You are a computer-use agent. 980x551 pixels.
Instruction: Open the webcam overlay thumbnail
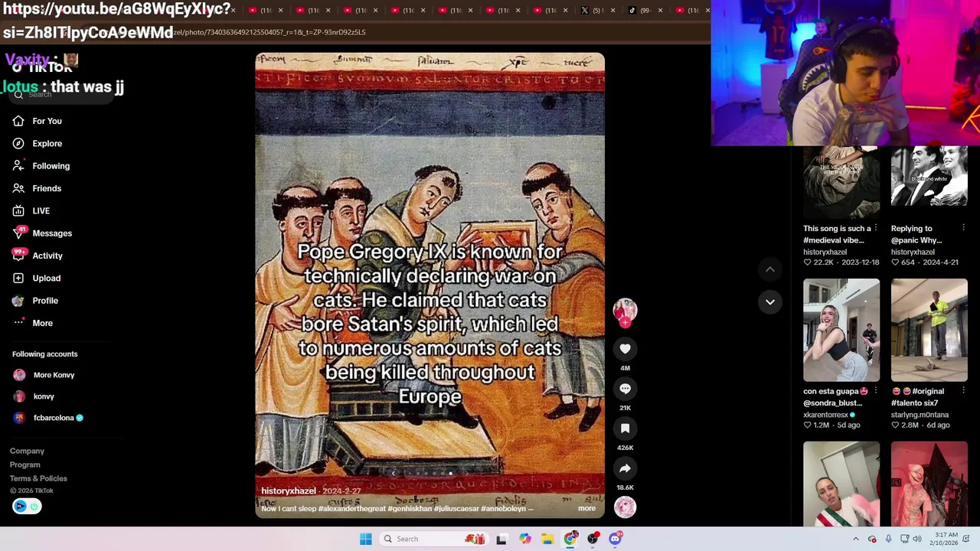coord(845,73)
